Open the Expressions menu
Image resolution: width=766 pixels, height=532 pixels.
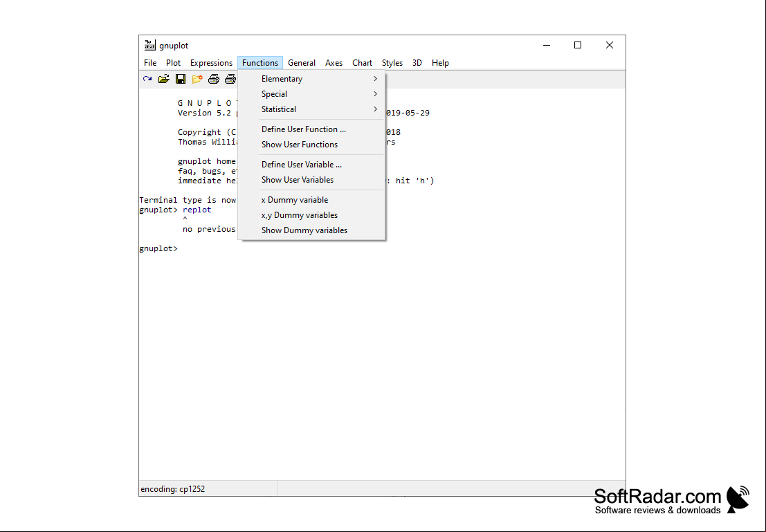[211, 63]
